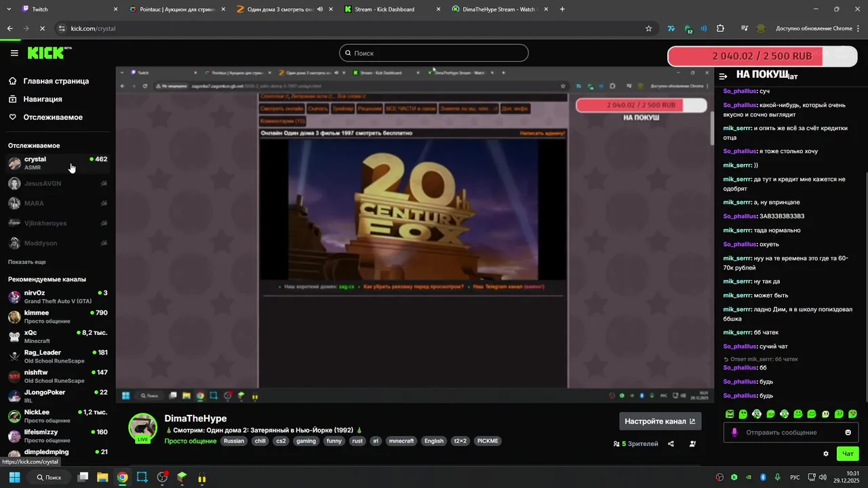Image resolution: width=868 pixels, height=488 pixels.
Task: Open nishftw recommended channel
Action: point(58,376)
